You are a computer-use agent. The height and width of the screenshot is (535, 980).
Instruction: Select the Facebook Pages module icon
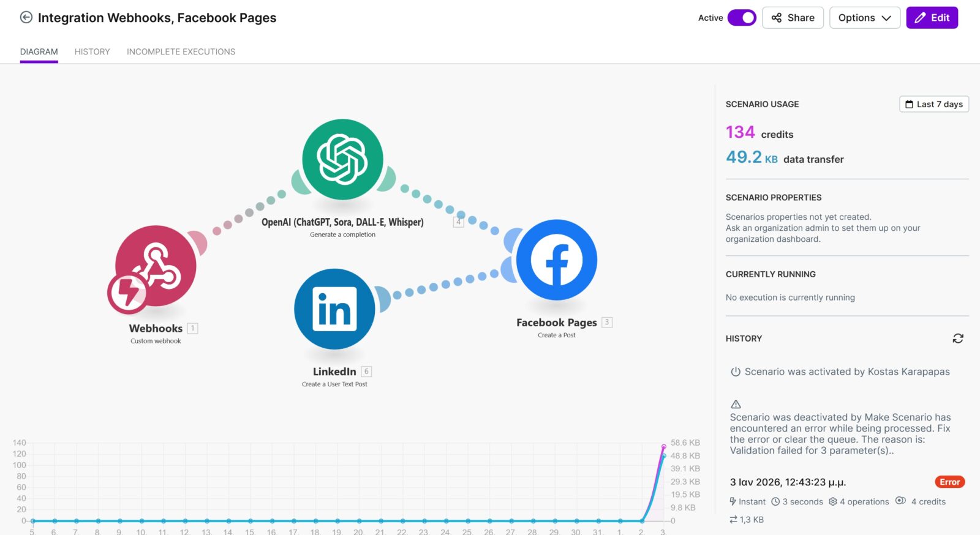556,260
